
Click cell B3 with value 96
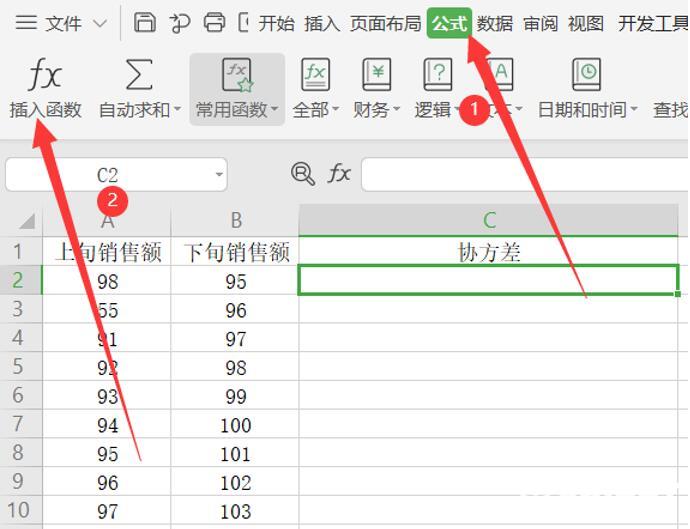click(235, 309)
